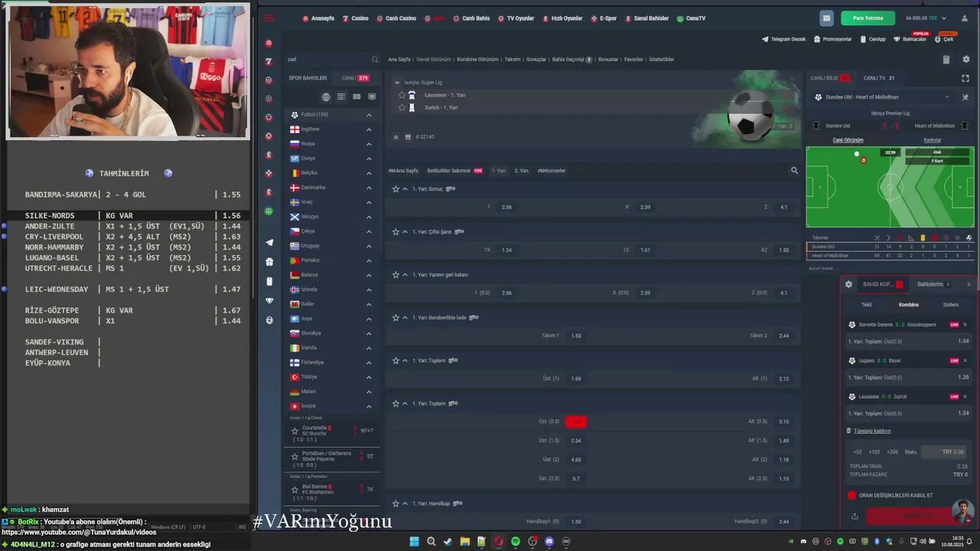Collapse the 1. Yarı: Sonuç market chevron
This screenshot has width=980, height=551.
[x=405, y=188]
